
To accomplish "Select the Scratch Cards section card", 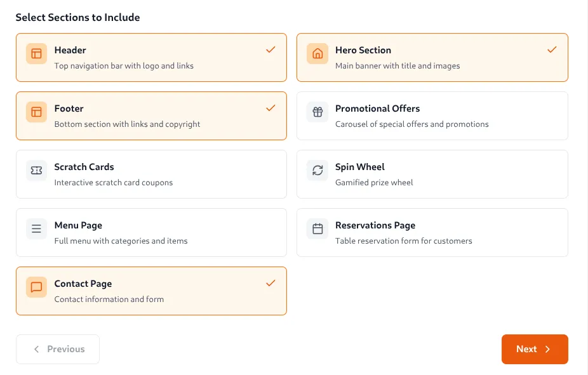I will [x=151, y=174].
